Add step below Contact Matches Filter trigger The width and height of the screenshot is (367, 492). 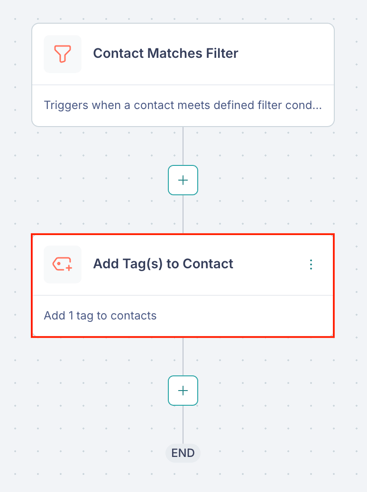point(183,180)
